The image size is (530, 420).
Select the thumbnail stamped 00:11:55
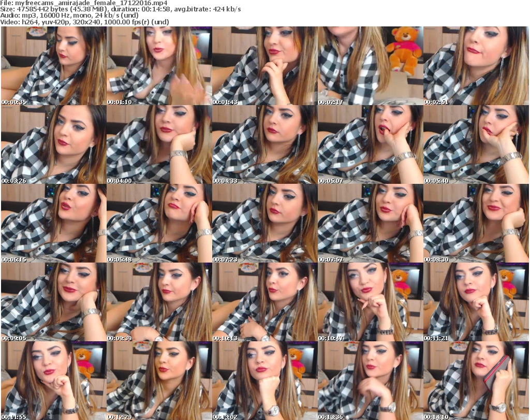tap(54, 381)
